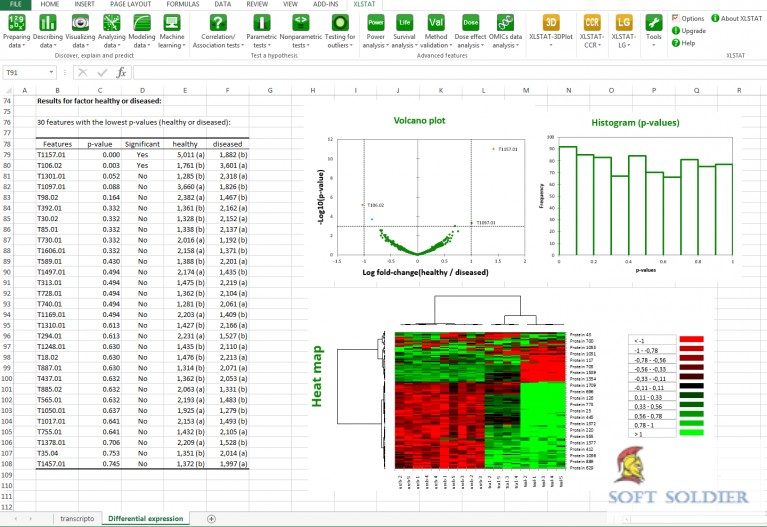Select the Differential expression sheet tab
Screen dimensions: 767x527
pyautogui.click(x=145, y=519)
